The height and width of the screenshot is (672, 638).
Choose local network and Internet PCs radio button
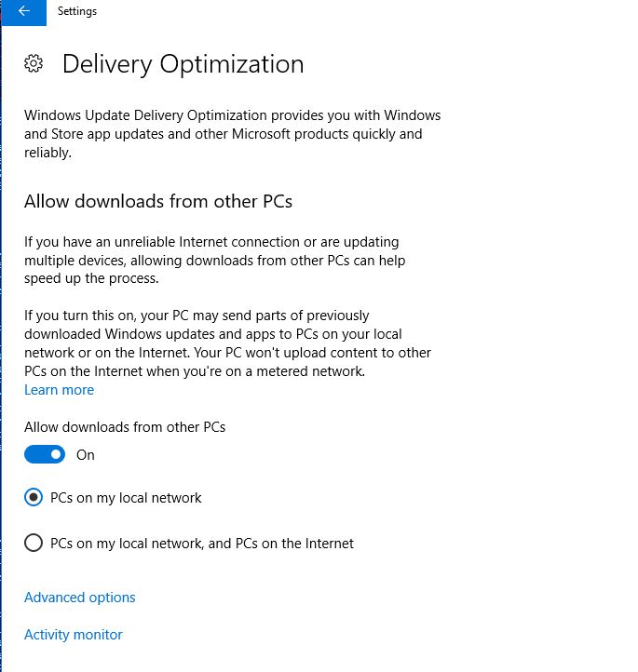click(34, 543)
